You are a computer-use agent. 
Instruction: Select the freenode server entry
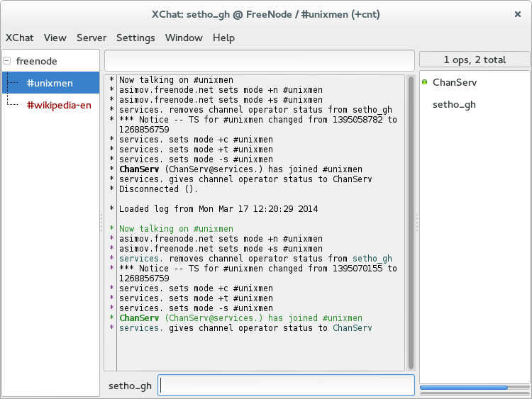click(37, 61)
